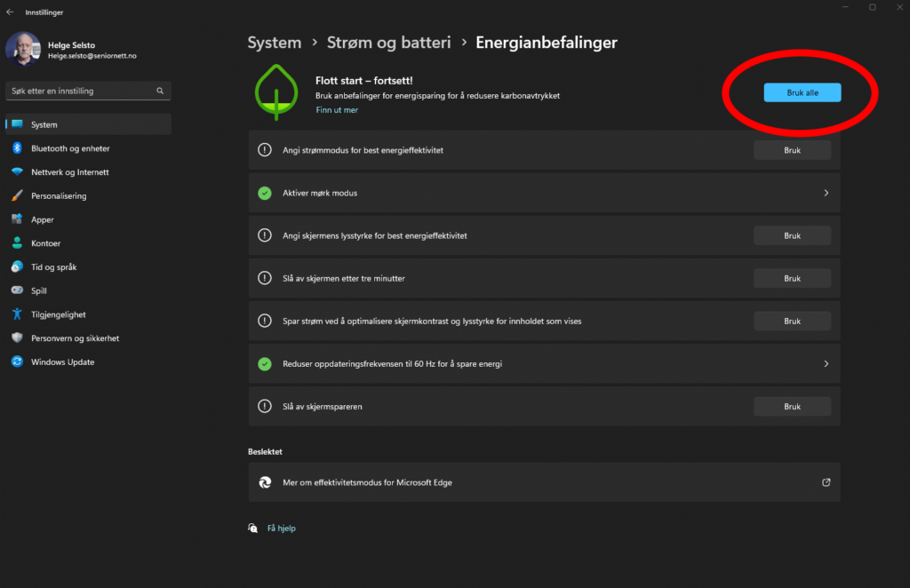Go to Strøm og batteri breadcrumb
The image size is (910, 588).
coord(388,43)
